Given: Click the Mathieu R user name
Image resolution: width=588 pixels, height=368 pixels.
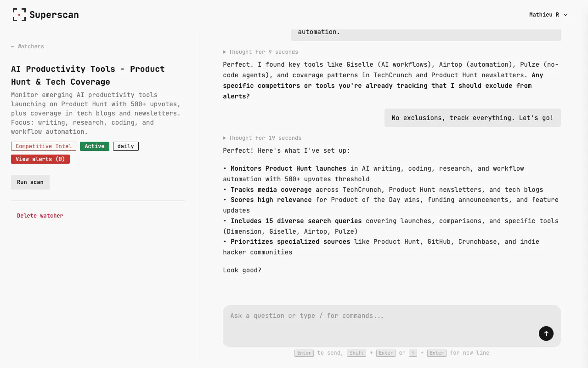Looking at the screenshot, I should [x=544, y=15].
